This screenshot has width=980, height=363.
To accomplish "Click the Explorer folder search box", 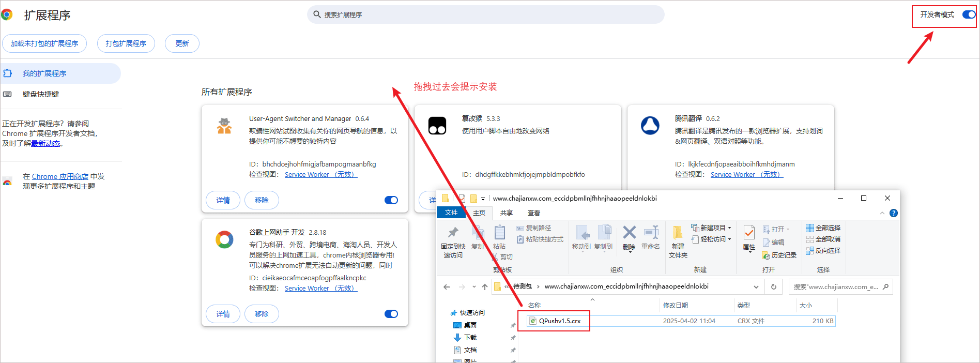I will pyautogui.click(x=840, y=287).
